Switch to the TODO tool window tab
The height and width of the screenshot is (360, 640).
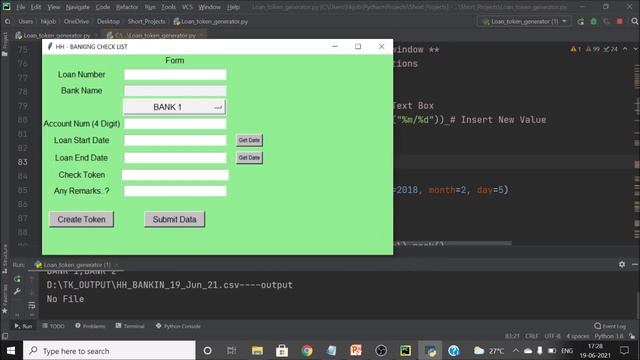(x=53, y=326)
